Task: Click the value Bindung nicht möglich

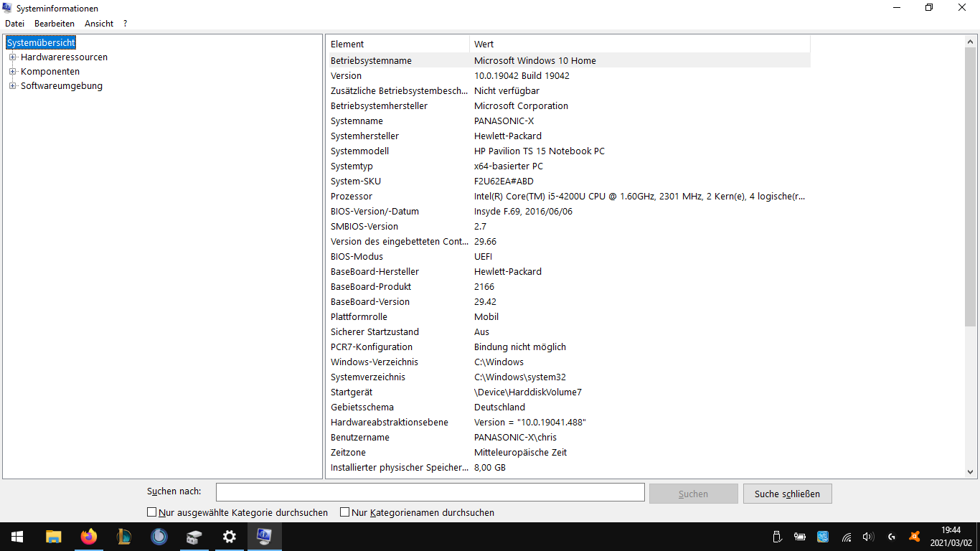Action: (x=520, y=347)
